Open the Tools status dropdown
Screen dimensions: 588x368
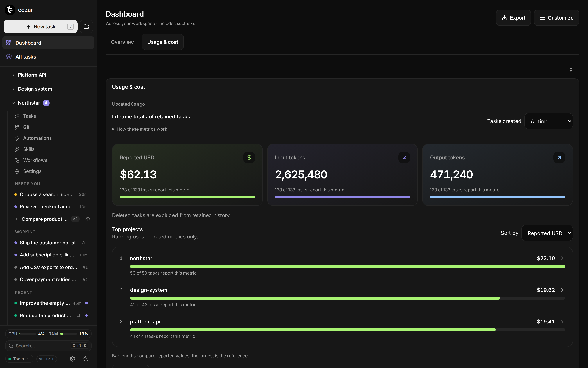coord(19,359)
